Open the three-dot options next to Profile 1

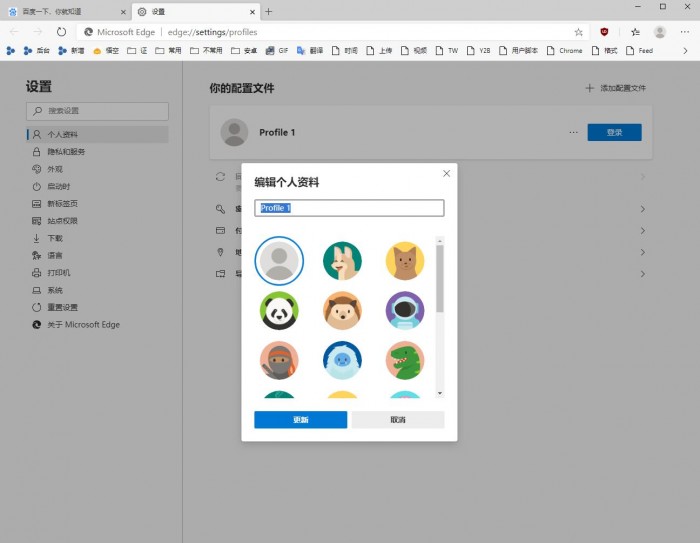point(573,133)
